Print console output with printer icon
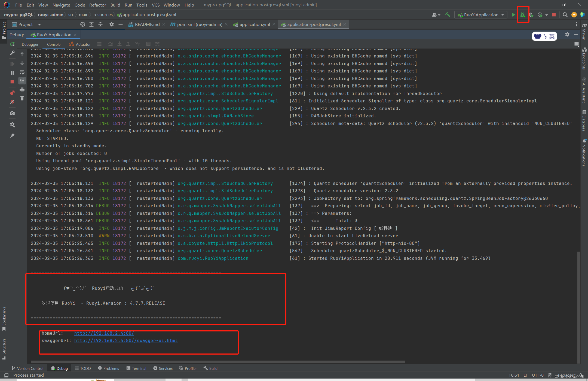The width and height of the screenshot is (588, 381). (22, 90)
